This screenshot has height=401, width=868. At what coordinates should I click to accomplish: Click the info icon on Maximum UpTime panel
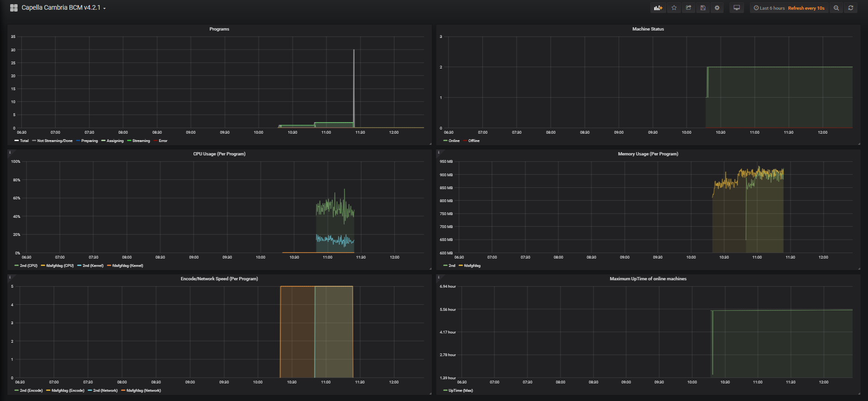438,277
